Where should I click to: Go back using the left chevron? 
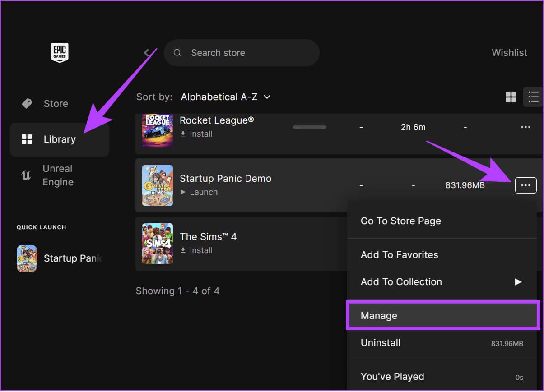[x=147, y=53]
